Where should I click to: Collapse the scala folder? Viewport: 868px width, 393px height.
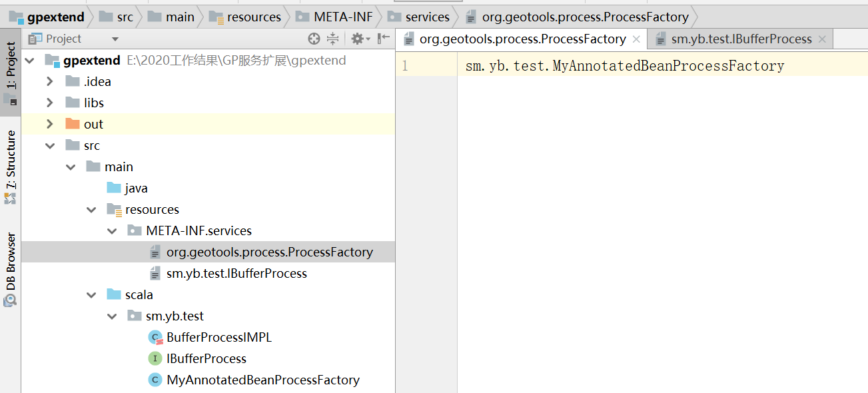click(x=92, y=295)
